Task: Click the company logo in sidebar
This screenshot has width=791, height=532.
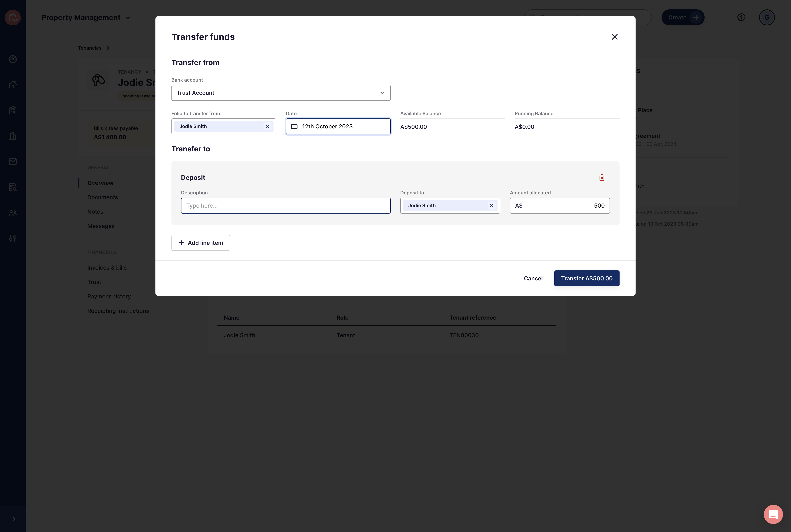Action: (13, 17)
